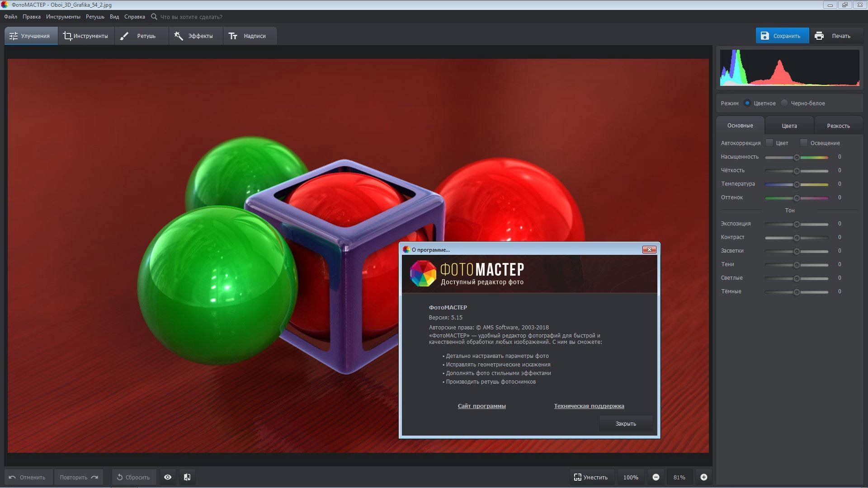Select the Цветное mode radio button

coord(747,103)
